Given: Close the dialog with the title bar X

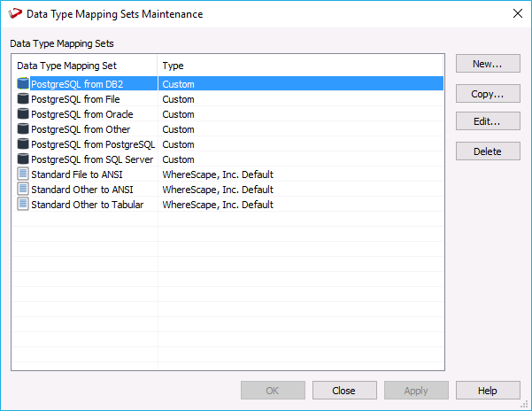Looking at the screenshot, I should pos(517,14).
